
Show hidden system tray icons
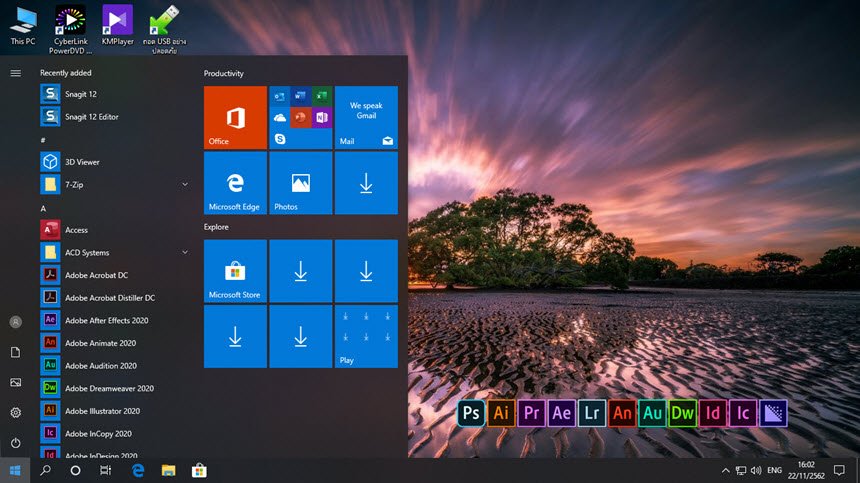coord(726,470)
